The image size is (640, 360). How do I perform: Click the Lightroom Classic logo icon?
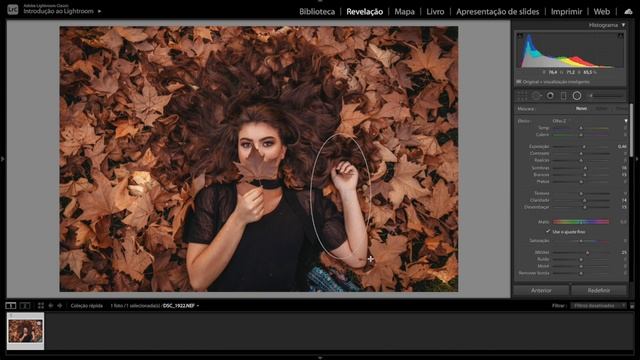13,9
